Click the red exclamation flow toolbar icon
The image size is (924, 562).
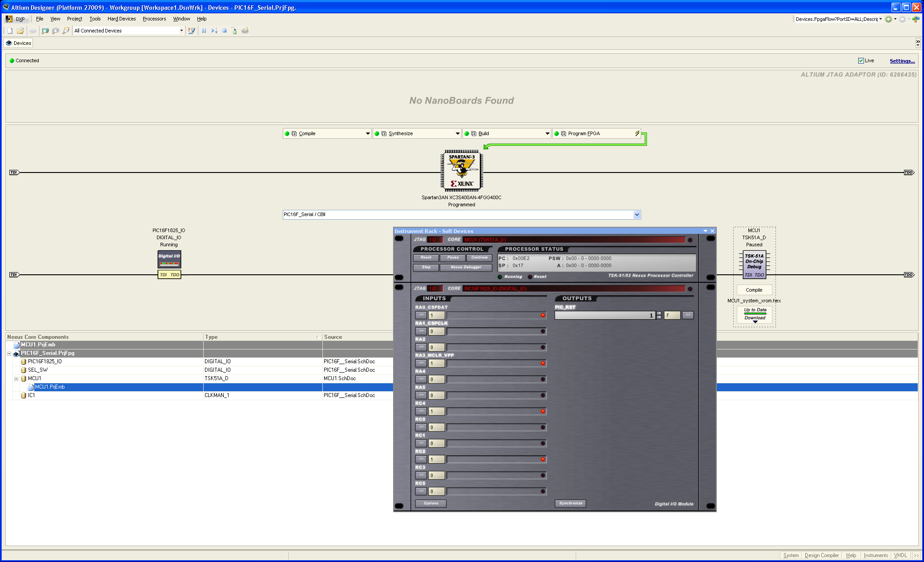tap(192, 31)
